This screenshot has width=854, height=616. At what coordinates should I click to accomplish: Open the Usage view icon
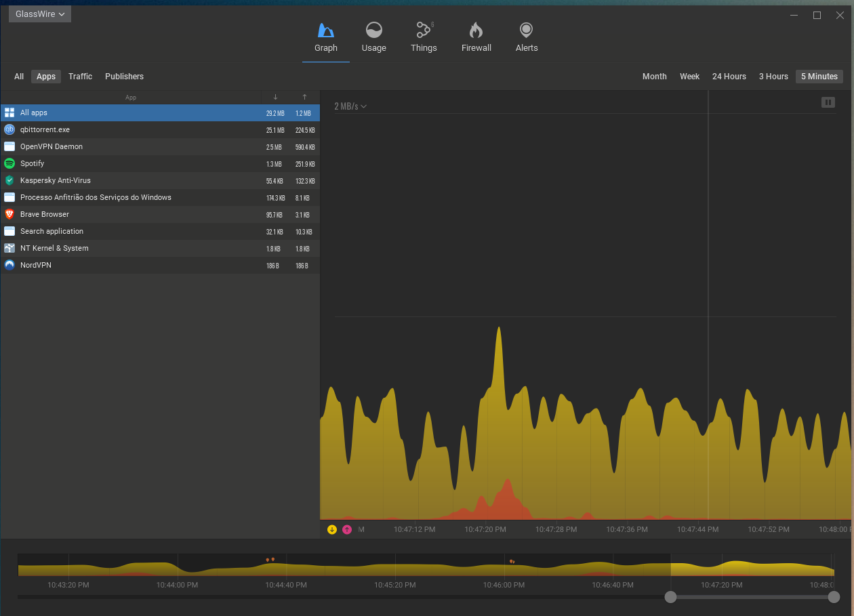tap(373, 30)
